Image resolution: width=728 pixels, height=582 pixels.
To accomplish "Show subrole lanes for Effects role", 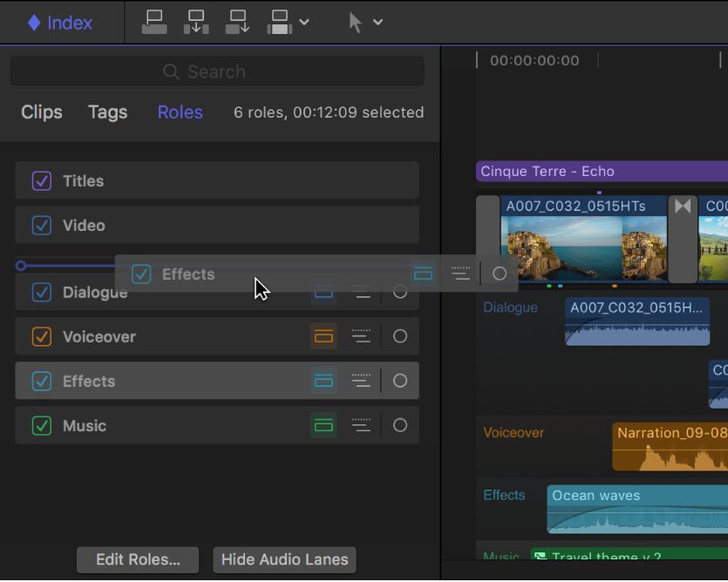I will tap(361, 381).
